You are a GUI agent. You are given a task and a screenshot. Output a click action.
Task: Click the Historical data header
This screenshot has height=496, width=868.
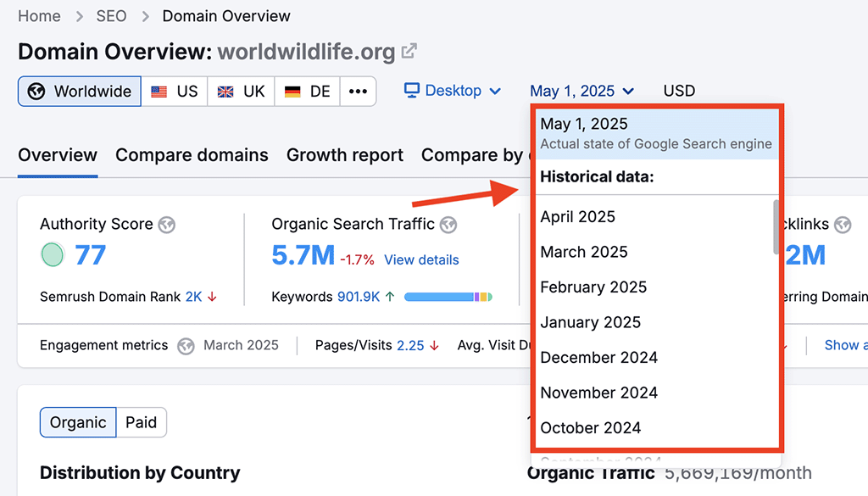click(598, 176)
